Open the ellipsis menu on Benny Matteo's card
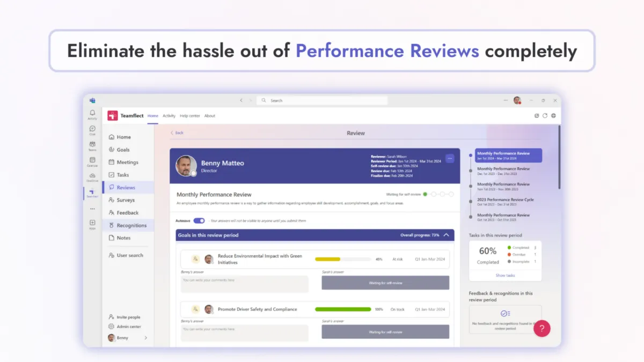Image resolution: width=644 pixels, height=362 pixels. click(450, 158)
